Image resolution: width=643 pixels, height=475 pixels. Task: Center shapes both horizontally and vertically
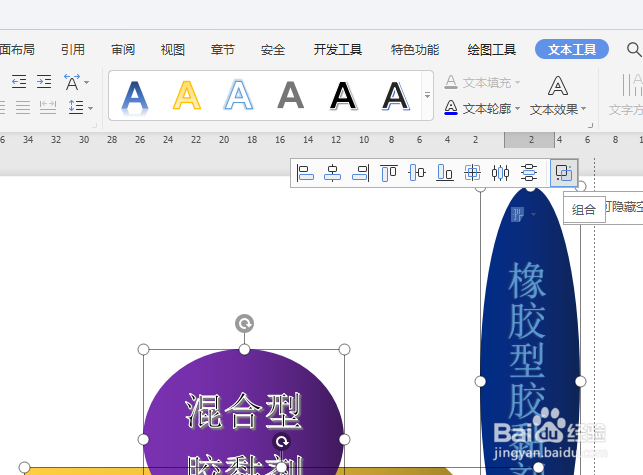tap(472, 173)
